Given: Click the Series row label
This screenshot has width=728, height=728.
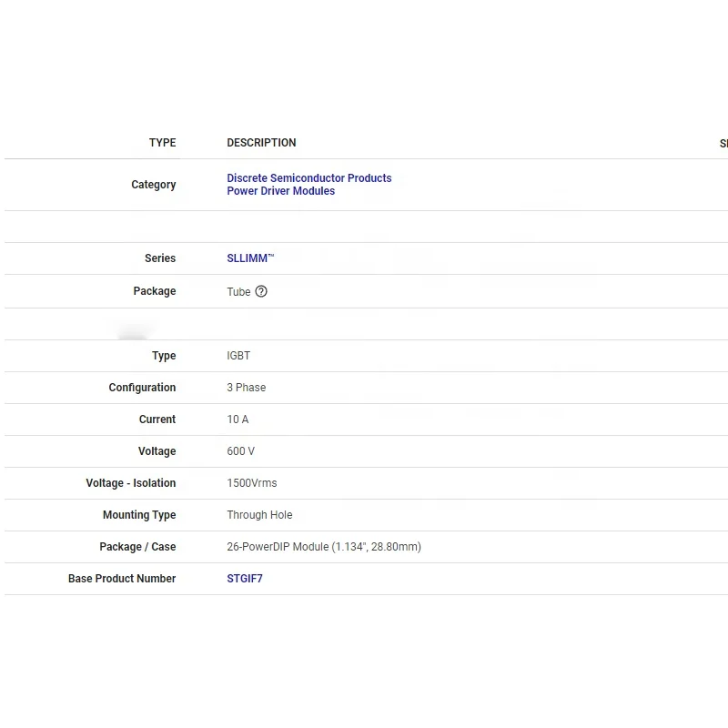Looking at the screenshot, I should click(160, 258).
